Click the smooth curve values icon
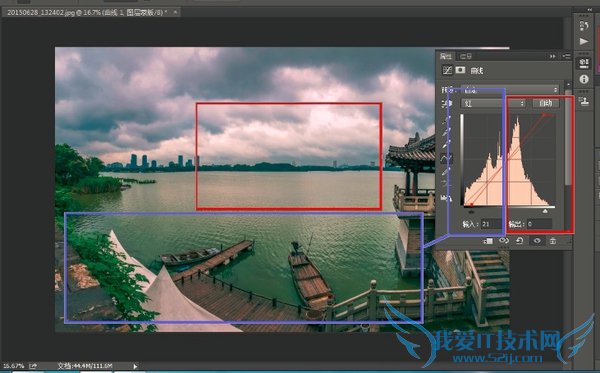 [447, 184]
